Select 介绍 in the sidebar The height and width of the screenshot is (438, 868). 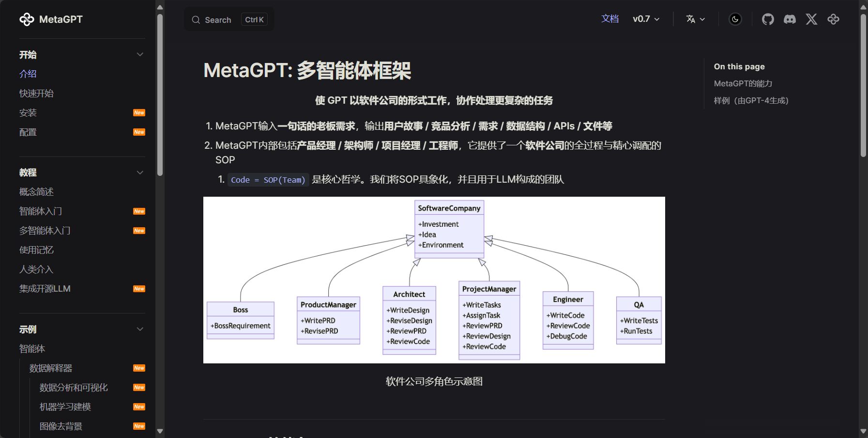click(x=28, y=74)
